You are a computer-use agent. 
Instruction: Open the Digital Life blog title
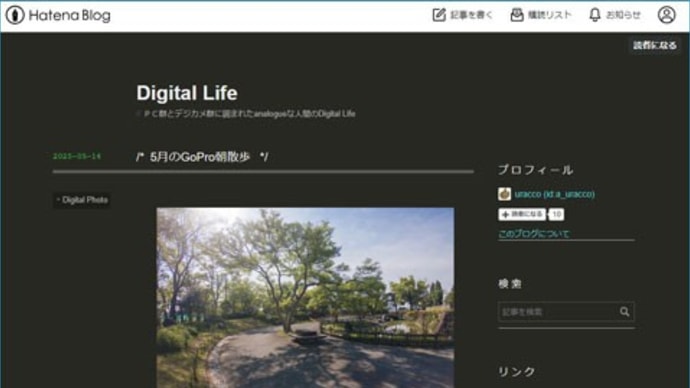coord(187,93)
